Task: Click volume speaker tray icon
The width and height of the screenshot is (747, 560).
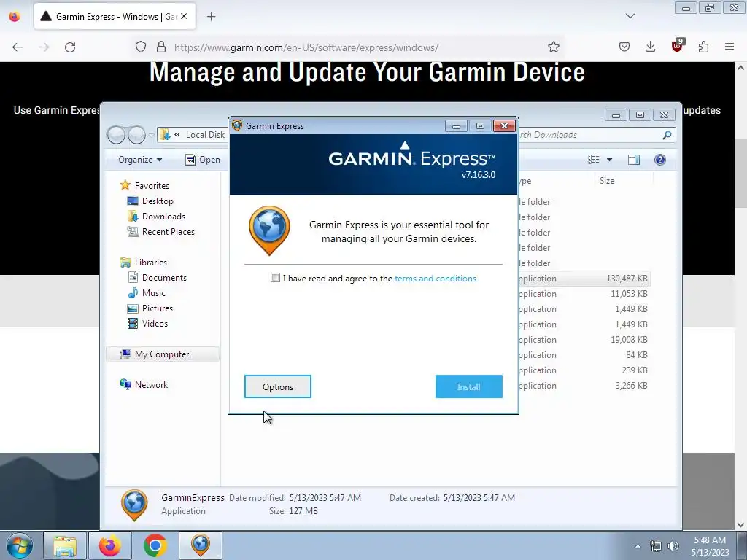Action: [x=673, y=546]
